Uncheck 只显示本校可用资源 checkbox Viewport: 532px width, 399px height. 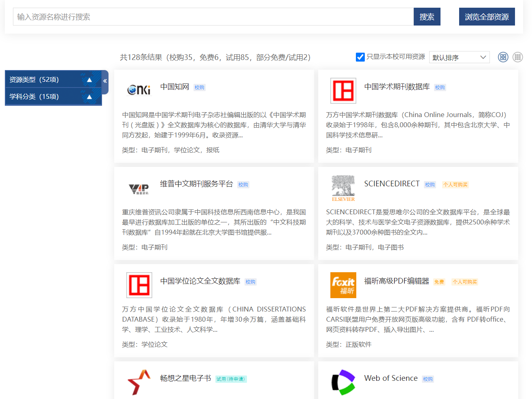pos(360,57)
